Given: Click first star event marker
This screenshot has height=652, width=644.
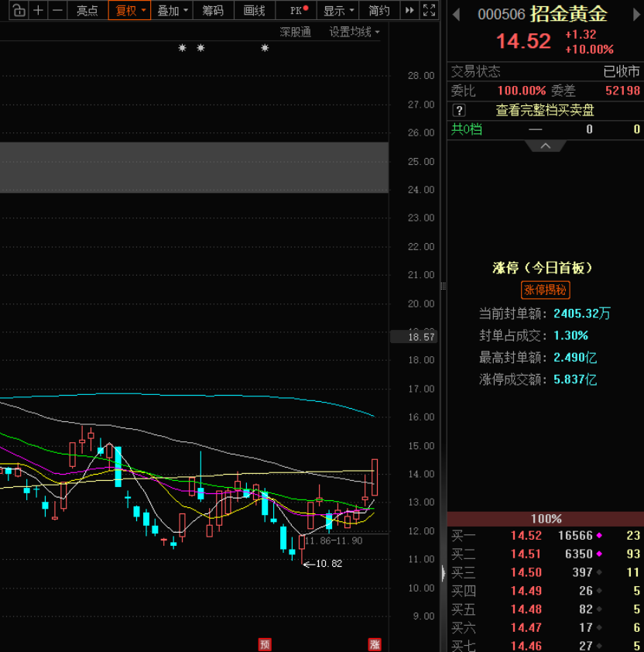Looking at the screenshot, I should click(182, 48).
